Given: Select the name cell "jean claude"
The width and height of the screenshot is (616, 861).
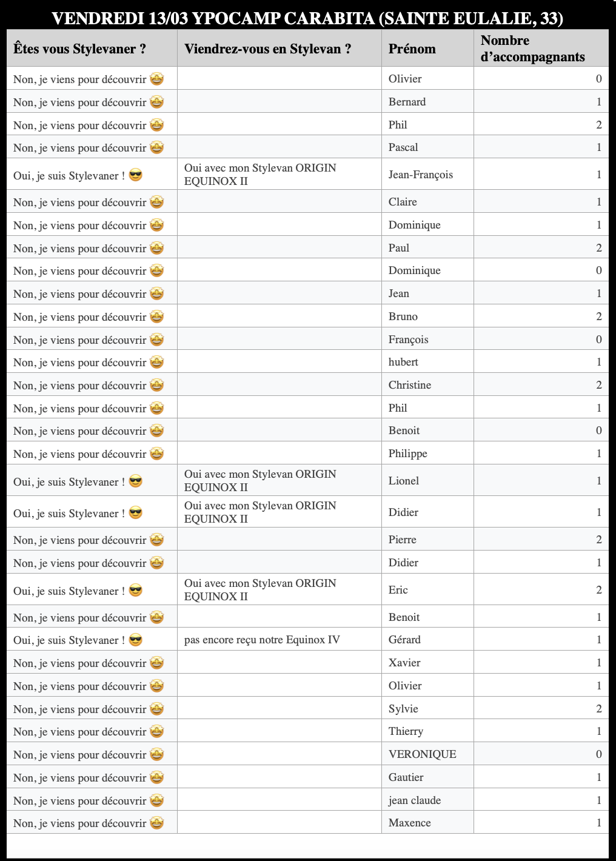Looking at the screenshot, I should pos(415,800).
